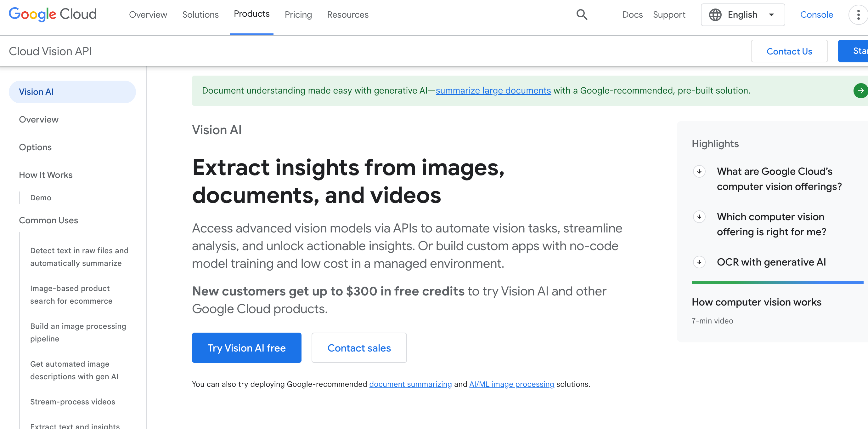Expand "Which computer vision offering is right" arrow

pyautogui.click(x=699, y=216)
